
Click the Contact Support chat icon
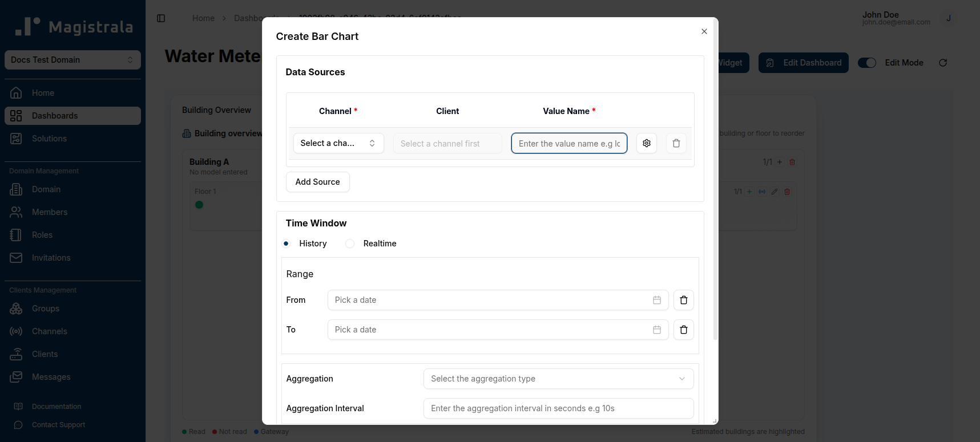18,425
